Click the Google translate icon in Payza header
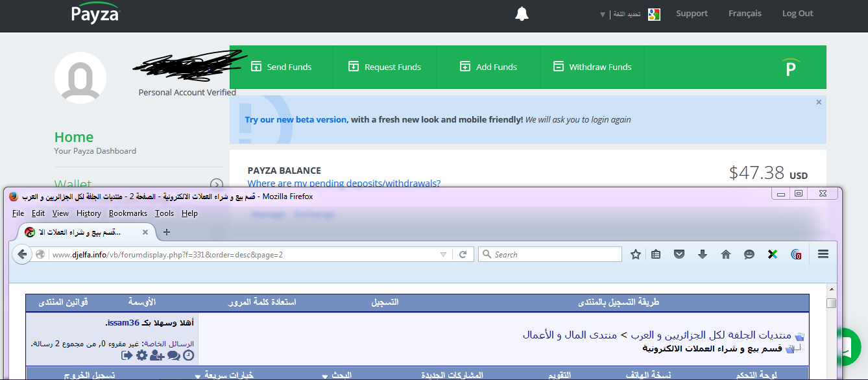 tap(654, 14)
